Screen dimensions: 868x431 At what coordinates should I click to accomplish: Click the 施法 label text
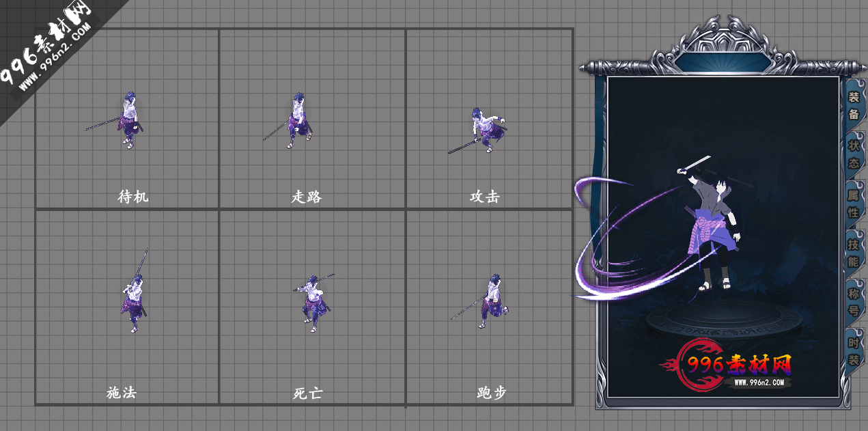pyautogui.click(x=122, y=393)
